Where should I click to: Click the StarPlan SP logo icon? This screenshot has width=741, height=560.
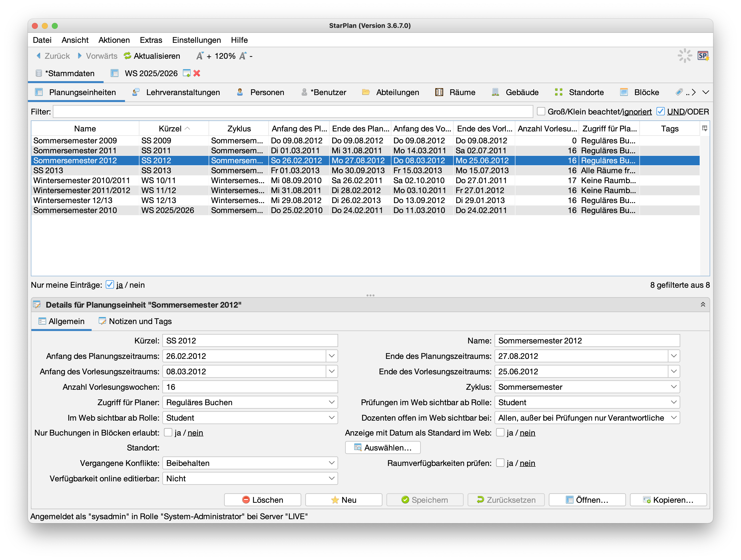pos(703,56)
